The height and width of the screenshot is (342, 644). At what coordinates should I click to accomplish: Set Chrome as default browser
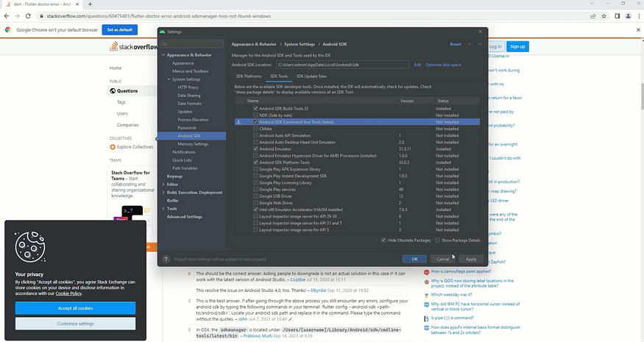coord(119,30)
